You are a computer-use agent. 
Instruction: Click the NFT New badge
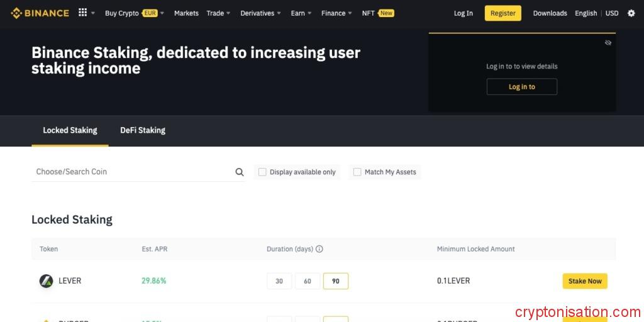[386, 13]
